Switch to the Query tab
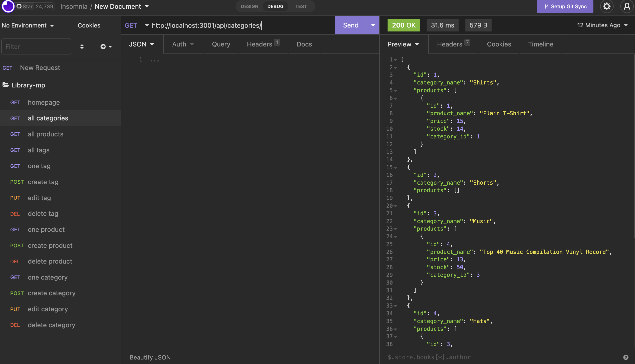This screenshot has height=364, width=635. coord(221,44)
